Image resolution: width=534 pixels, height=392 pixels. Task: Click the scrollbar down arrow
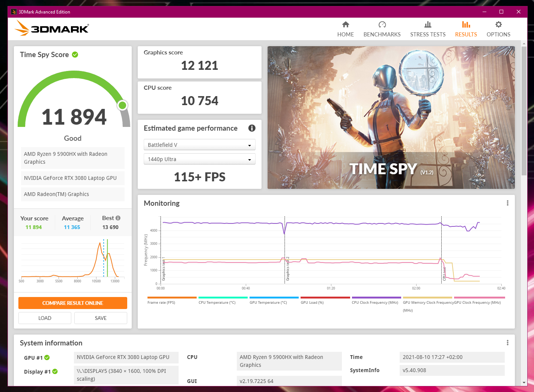[524, 383]
